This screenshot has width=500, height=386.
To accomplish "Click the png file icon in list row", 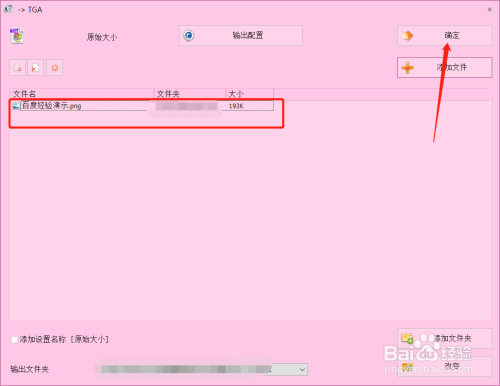I will pyautogui.click(x=16, y=106).
